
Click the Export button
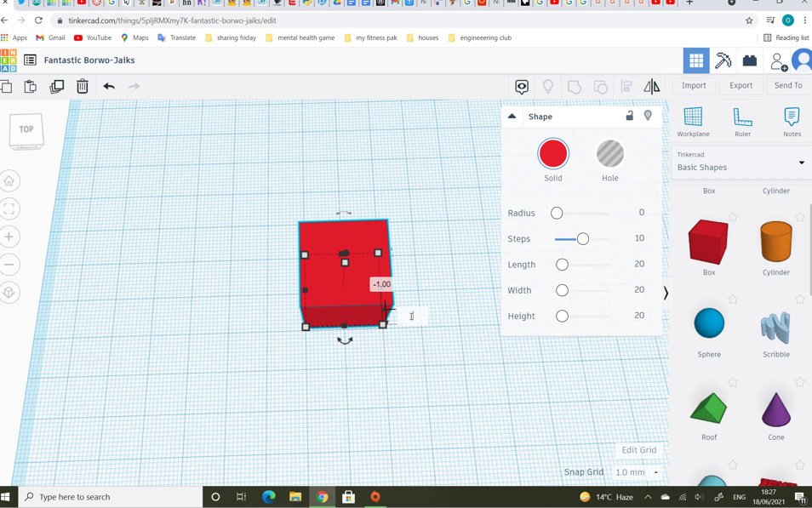[x=741, y=85]
